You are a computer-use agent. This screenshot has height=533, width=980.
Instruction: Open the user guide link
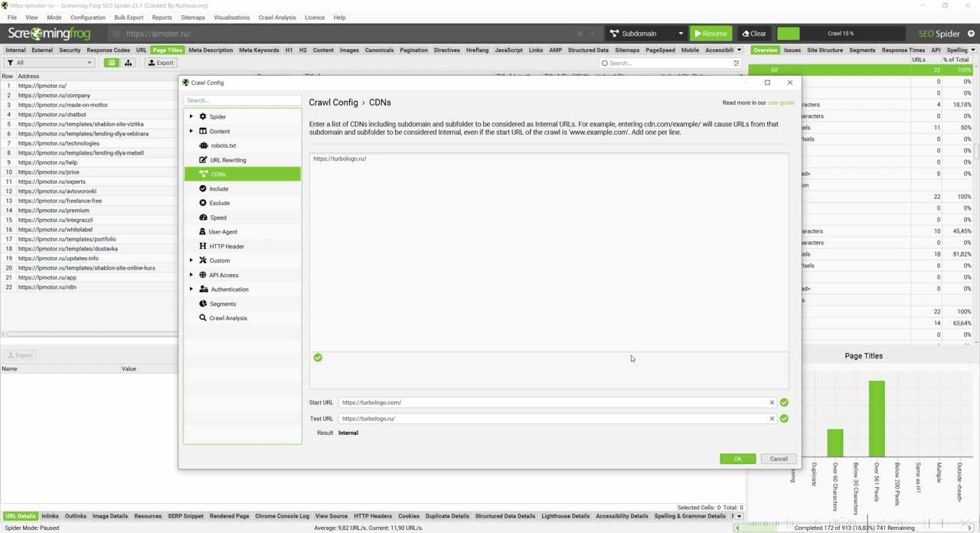780,103
